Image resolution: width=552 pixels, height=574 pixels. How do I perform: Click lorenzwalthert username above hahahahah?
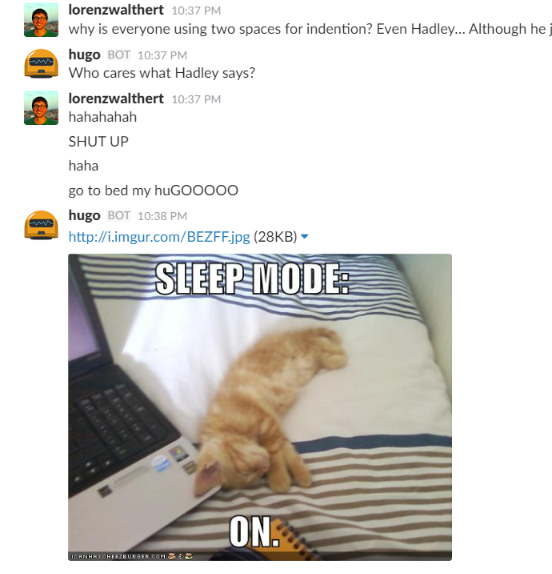pyautogui.click(x=116, y=98)
